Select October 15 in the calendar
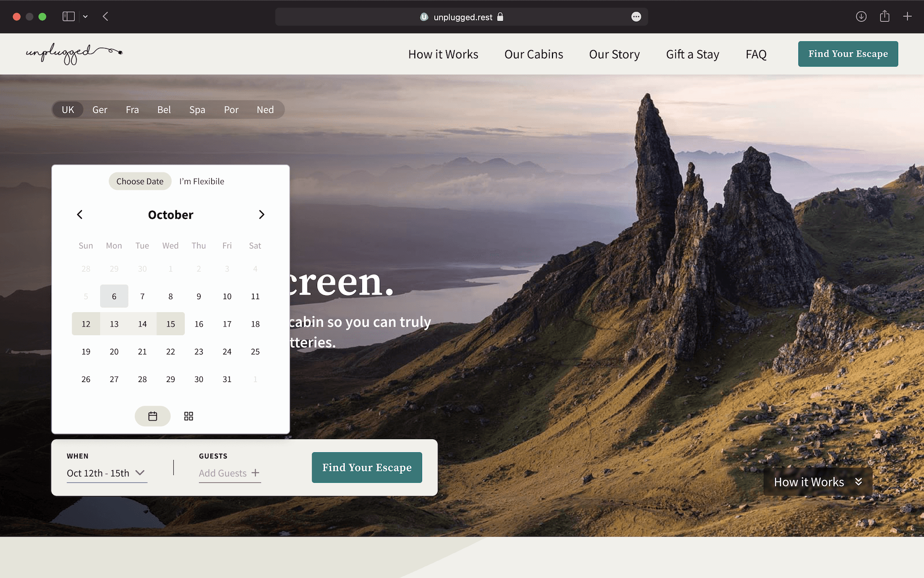The image size is (924, 578). tap(170, 324)
